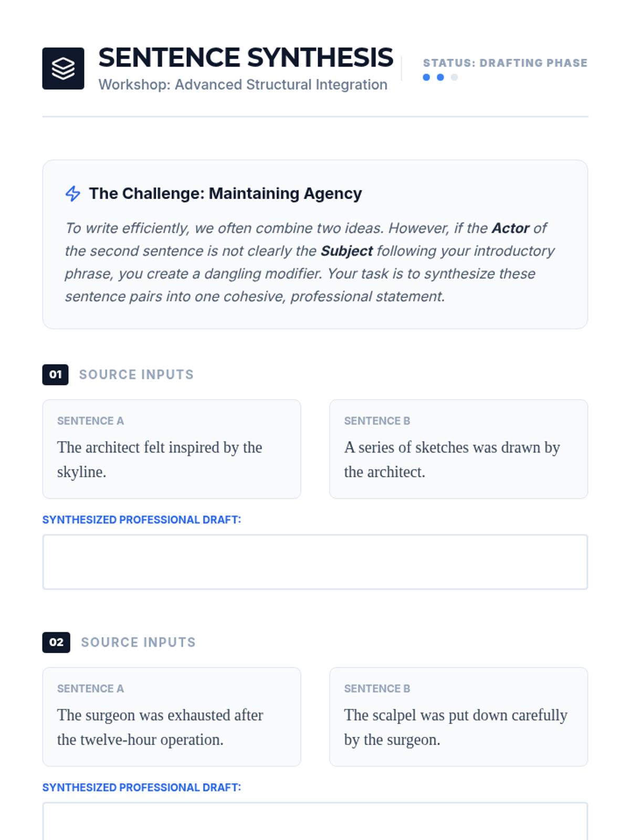Image resolution: width=630 pixels, height=840 pixels.
Task: Select the scalpel put down sentence card
Action: tap(458, 717)
